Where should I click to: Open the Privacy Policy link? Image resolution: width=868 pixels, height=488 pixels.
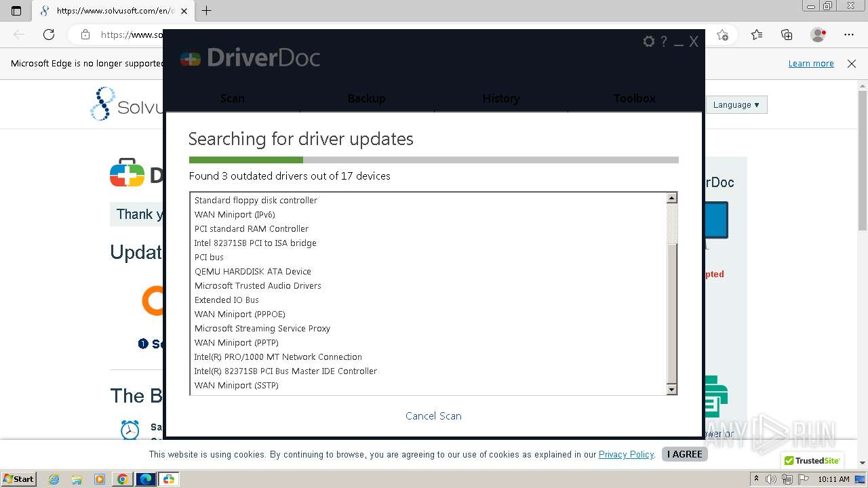626,455
